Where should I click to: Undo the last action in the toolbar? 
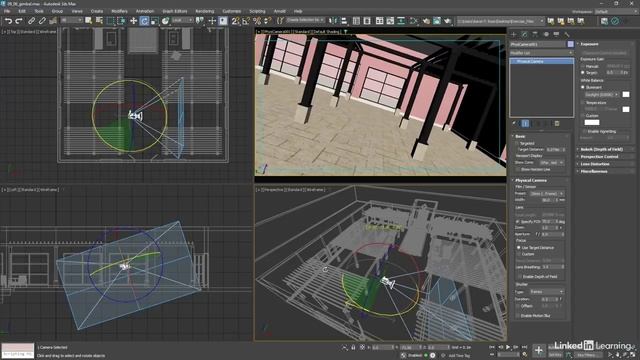(x=8, y=21)
